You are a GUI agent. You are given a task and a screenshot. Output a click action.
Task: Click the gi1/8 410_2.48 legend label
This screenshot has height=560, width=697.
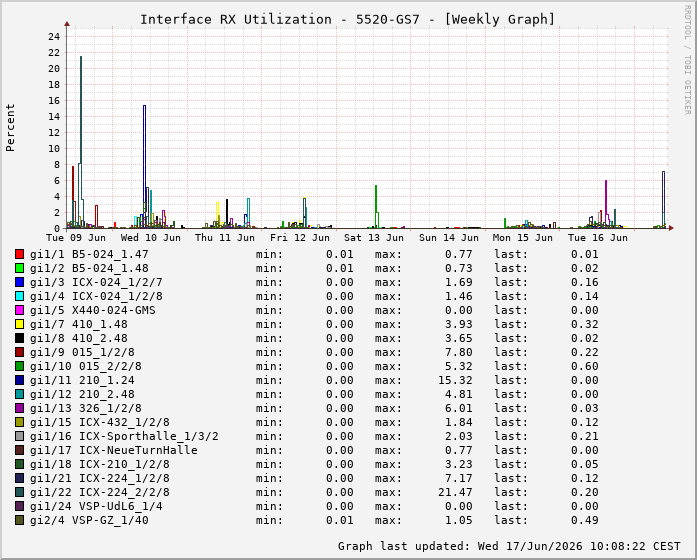[79, 338]
